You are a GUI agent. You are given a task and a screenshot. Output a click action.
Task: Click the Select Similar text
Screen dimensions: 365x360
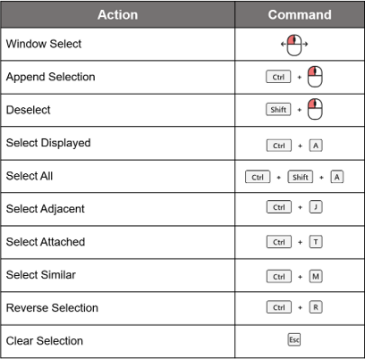[41, 275]
